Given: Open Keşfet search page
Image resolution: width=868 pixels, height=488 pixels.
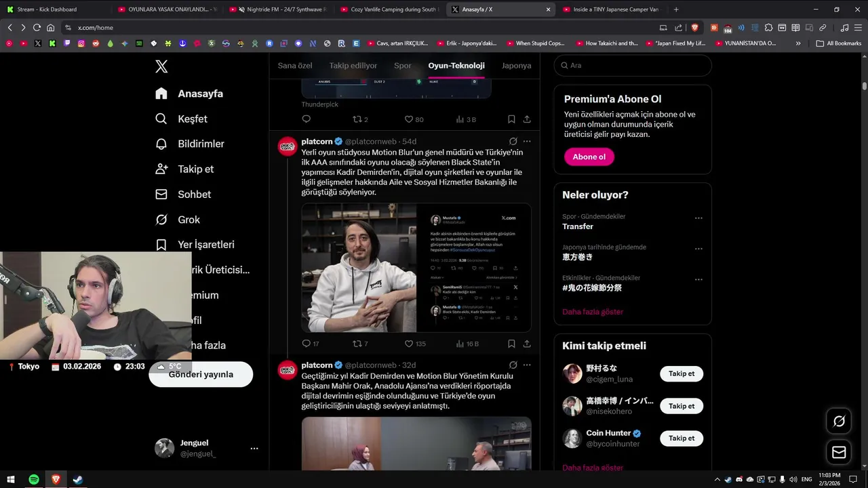Looking at the screenshot, I should tap(181, 119).
